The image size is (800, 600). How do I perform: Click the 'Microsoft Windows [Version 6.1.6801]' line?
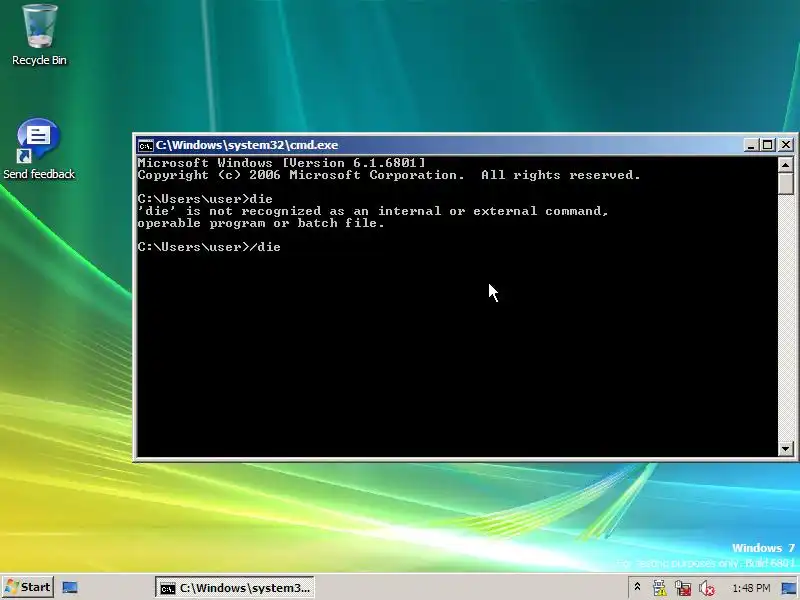click(x=281, y=163)
